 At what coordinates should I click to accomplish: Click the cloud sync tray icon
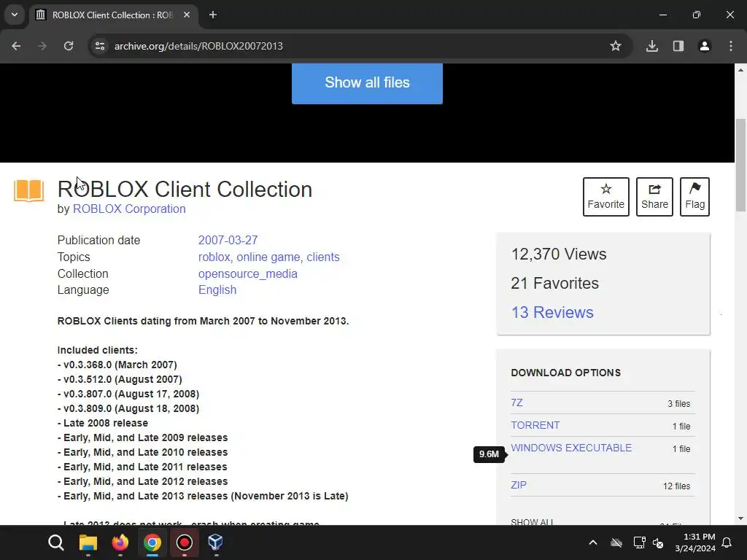[x=616, y=542]
